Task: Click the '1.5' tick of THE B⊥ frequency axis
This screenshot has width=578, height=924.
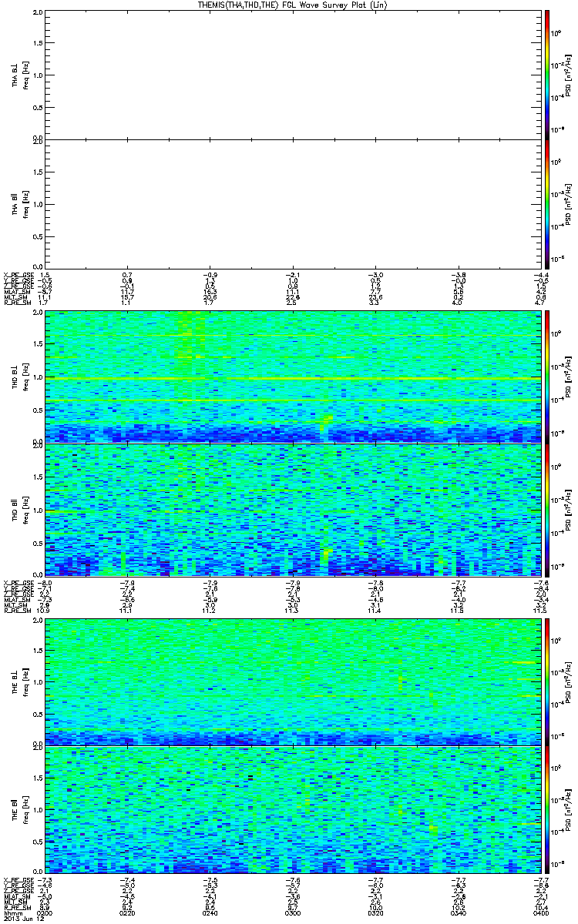Action: click(38, 650)
